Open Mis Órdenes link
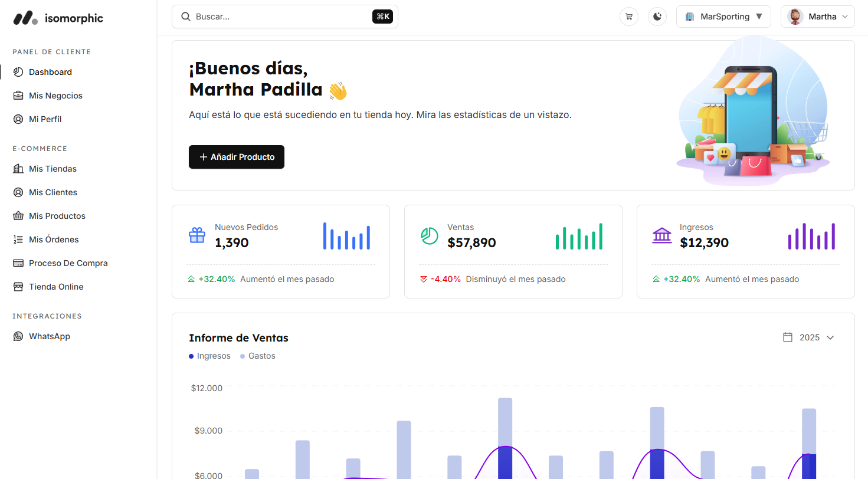The height and width of the screenshot is (479, 868). [x=54, y=239]
